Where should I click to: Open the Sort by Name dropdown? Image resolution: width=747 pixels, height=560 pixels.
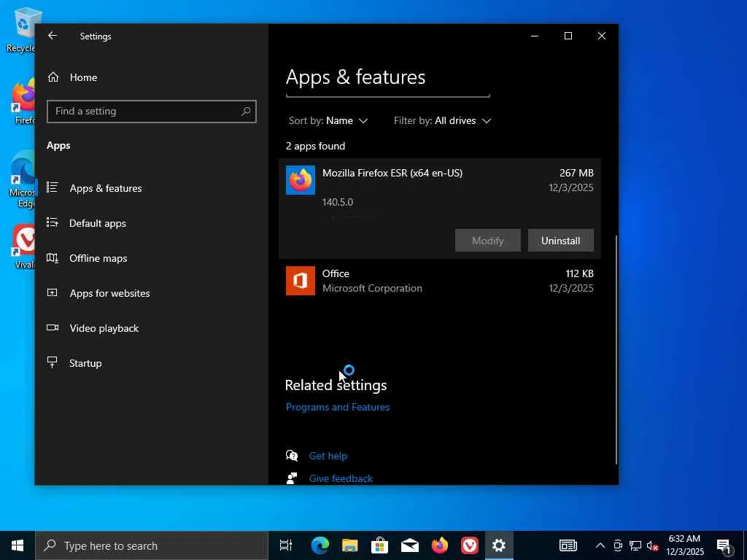(328, 120)
